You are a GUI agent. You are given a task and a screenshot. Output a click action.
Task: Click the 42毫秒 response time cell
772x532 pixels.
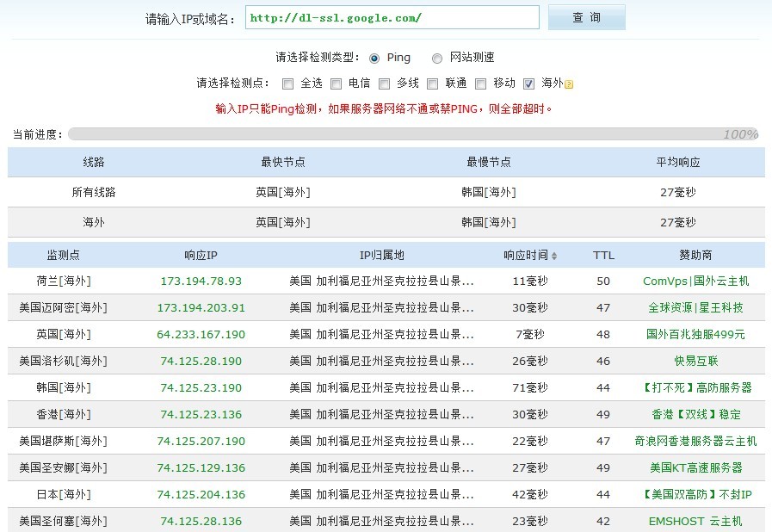click(530, 494)
